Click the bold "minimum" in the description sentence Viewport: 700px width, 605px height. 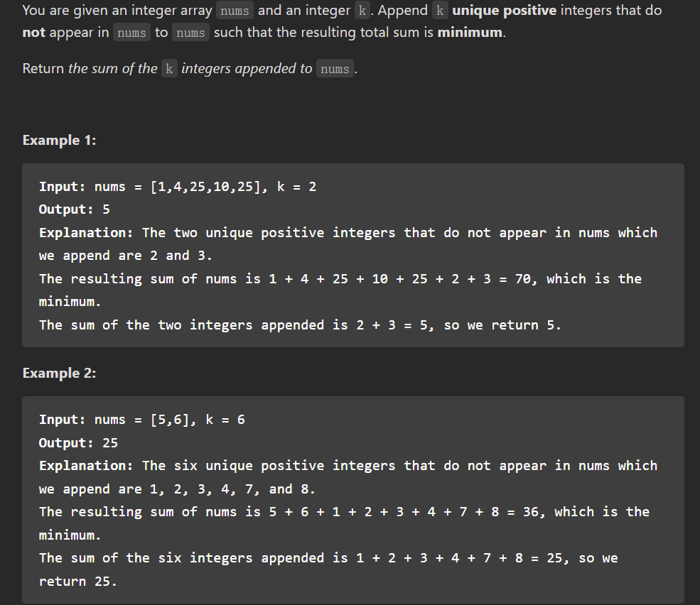(x=470, y=33)
